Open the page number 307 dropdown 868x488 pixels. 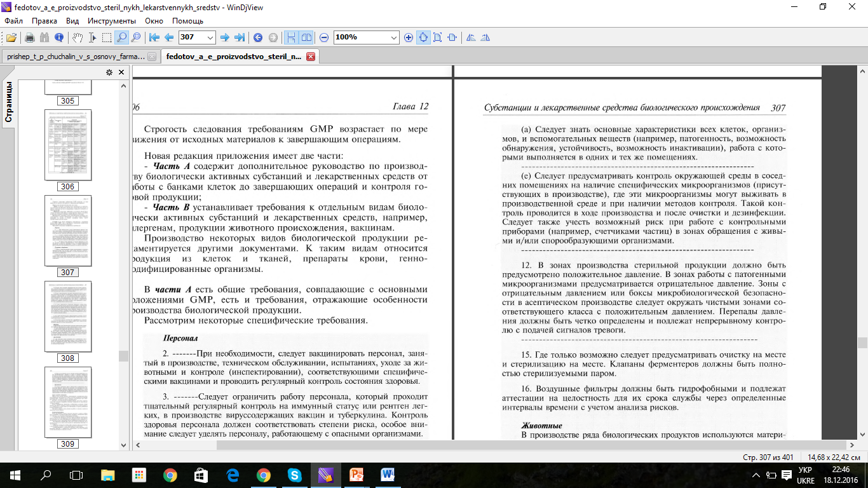(210, 37)
